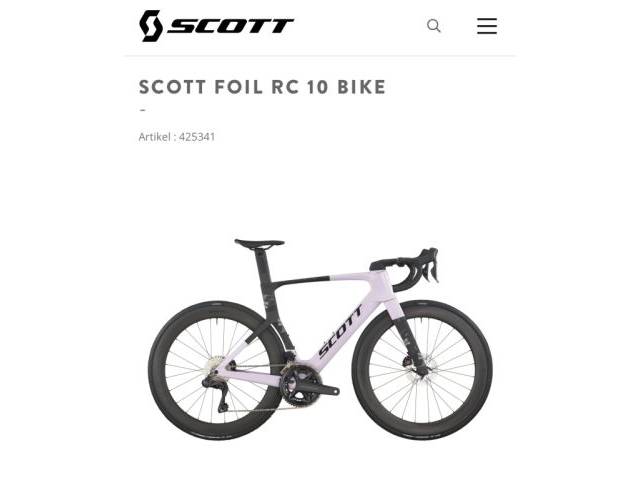Viewport: 640px width, 480px height.
Task: Open the search magnifier icon
Action: [x=433, y=26]
